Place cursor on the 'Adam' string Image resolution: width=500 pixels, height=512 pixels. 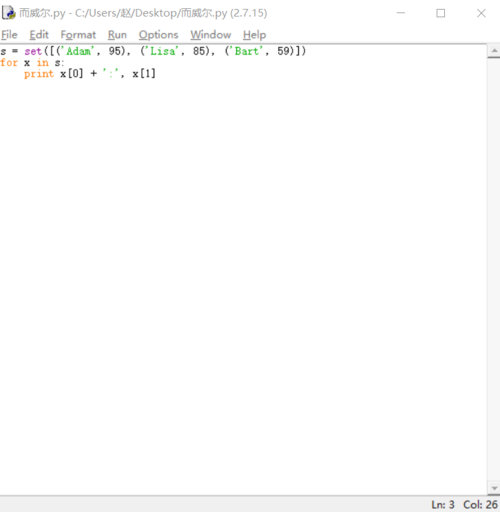pyautogui.click(x=78, y=51)
